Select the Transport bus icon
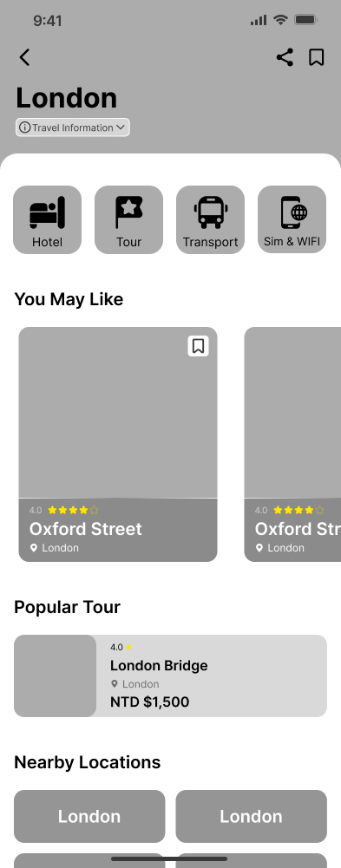Screen dimensions: 341x868 click(x=210, y=212)
